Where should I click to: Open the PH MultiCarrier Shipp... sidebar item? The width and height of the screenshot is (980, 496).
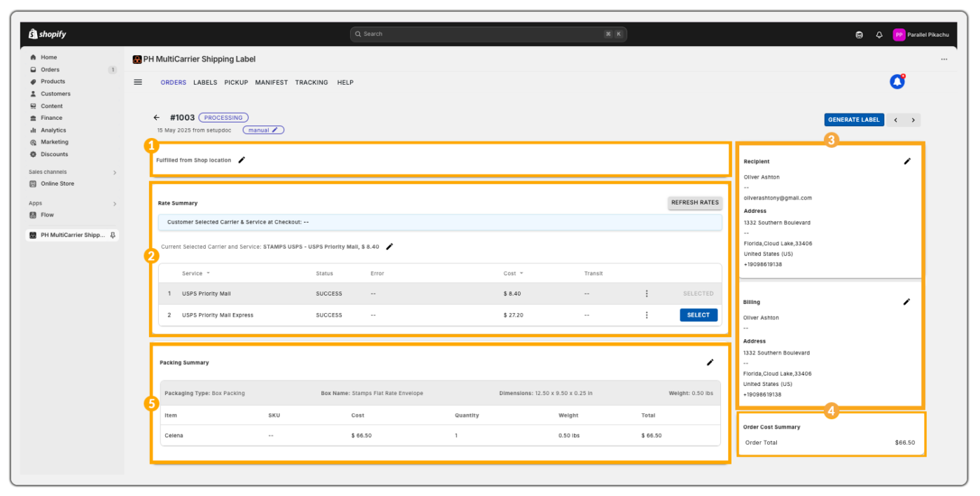pyautogui.click(x=73, y=235)
